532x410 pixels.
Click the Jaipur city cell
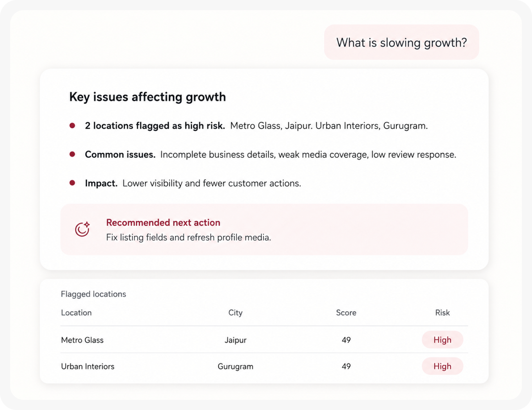click(x=235, y=340)
